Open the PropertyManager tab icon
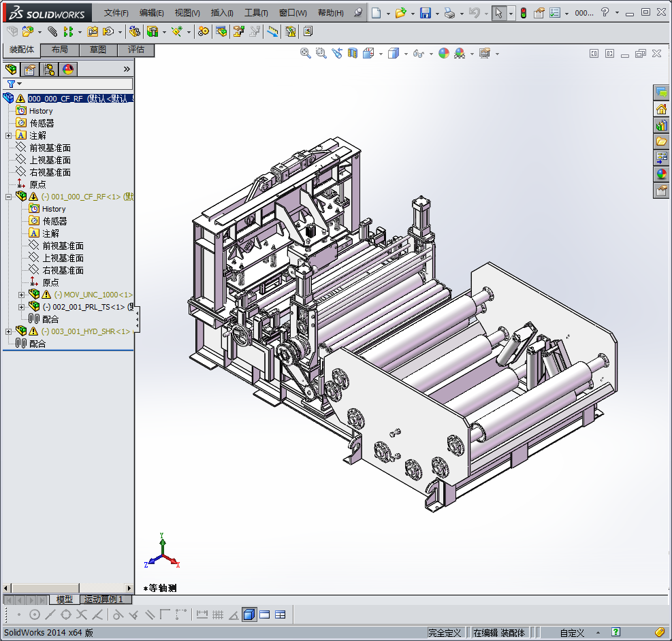Image resolution: width=672 pixels, height=641 pixels. (29, 69)
